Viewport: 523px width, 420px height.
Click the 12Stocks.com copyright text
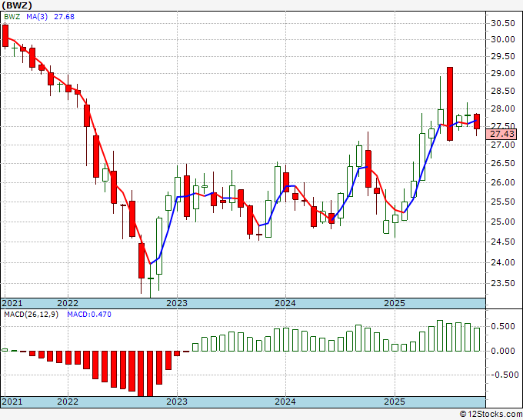pos(491,415)
